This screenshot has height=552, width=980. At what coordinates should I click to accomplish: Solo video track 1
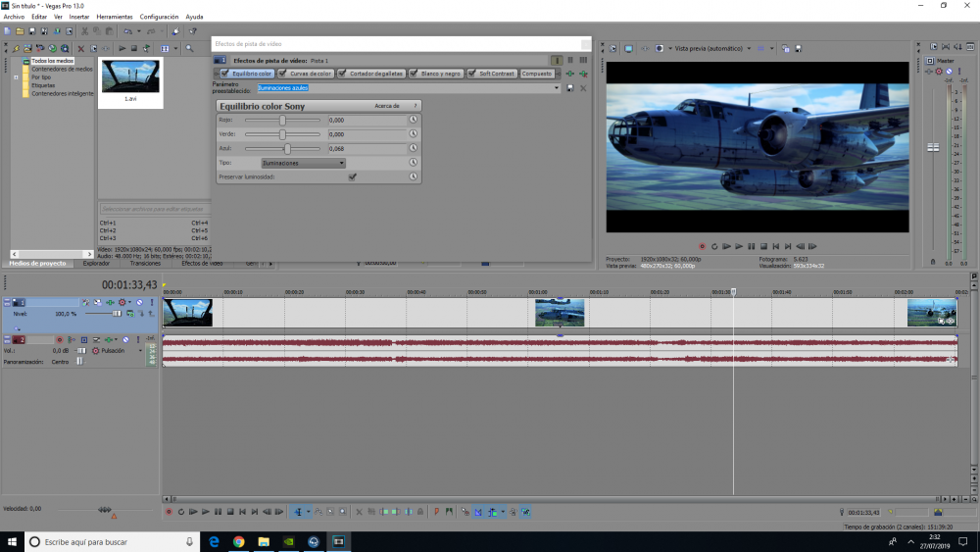click(x=152, y=303)
